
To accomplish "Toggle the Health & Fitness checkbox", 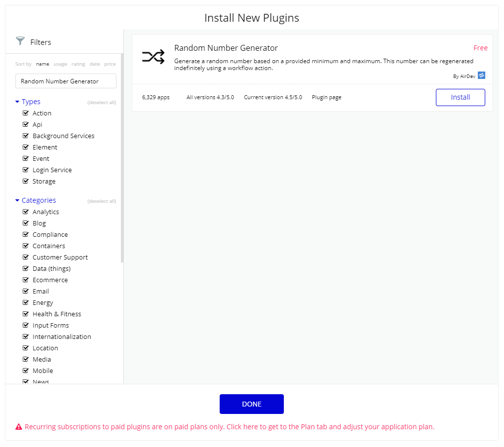I will point(26,314).
